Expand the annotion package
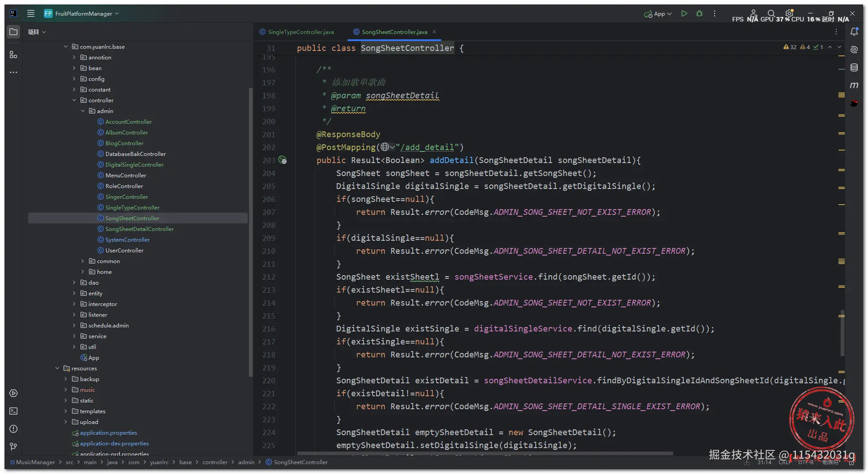Screen dimensions: 868x474 pyautogui.click(x=74, y=57)
